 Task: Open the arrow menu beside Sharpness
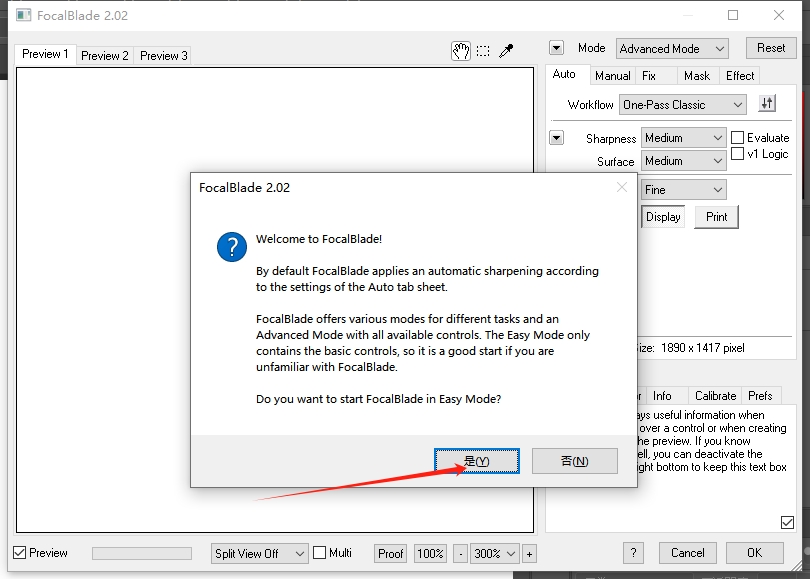point(556,138)
